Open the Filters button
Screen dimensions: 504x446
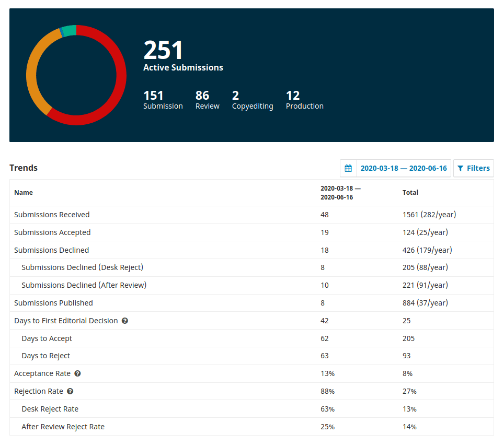tap(473, 168)
